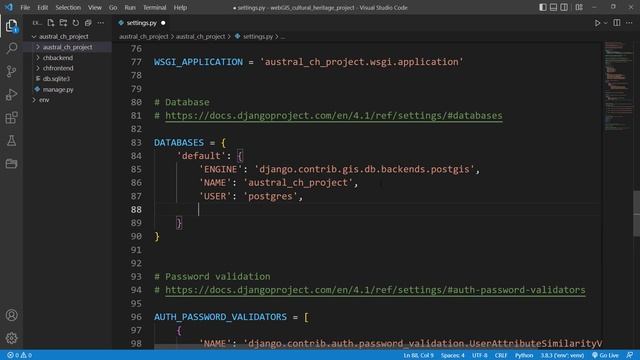Screen dimensions: 640x360
Task: Open the File menu
Action: [x=25, y=7]
